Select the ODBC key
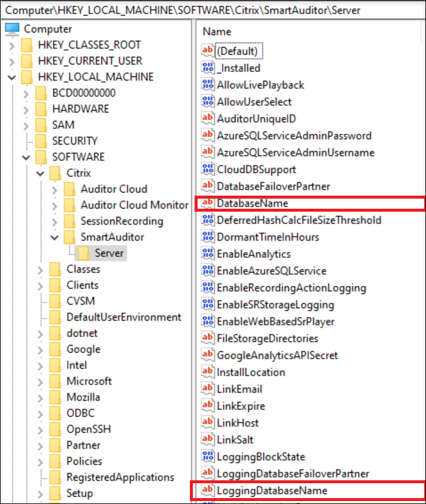 point(81,413)
